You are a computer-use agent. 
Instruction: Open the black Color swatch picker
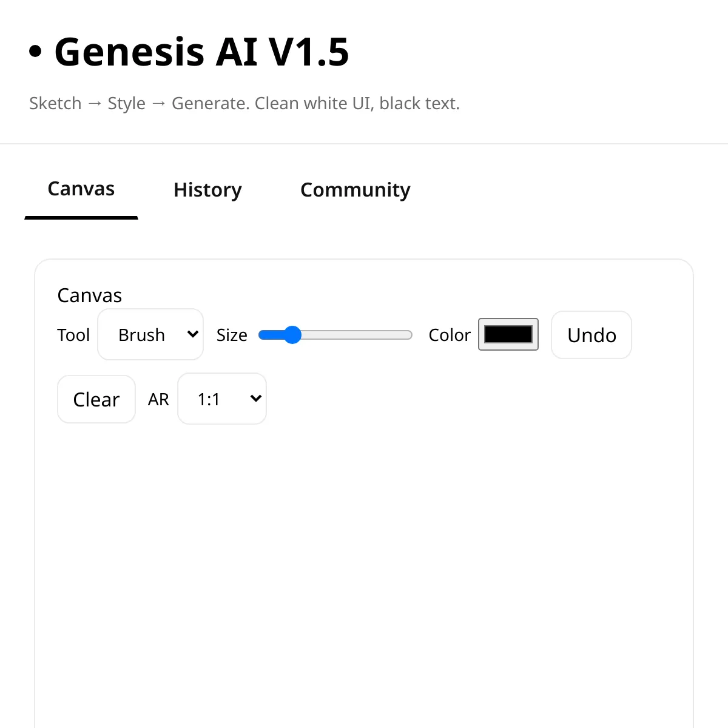pyautogui.click(x=508, y=334)
